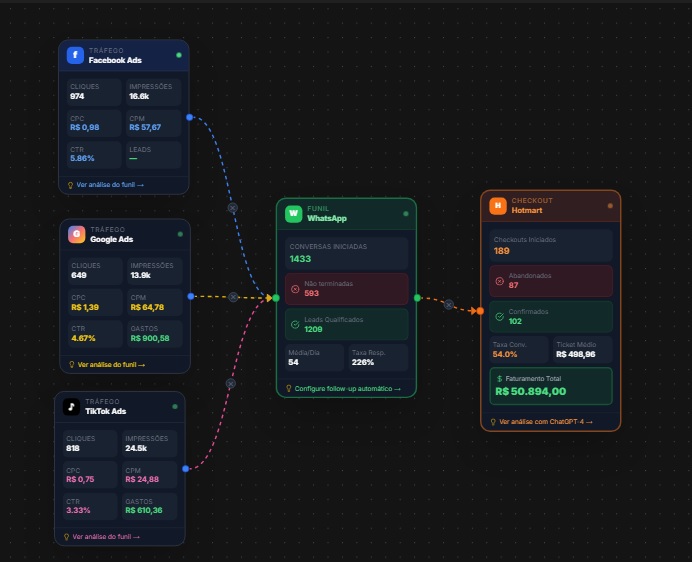Viewport: 692px width, 562px height.
Task: Remove the Google Ads to WhatsApp connection
Action: (233, 297)
